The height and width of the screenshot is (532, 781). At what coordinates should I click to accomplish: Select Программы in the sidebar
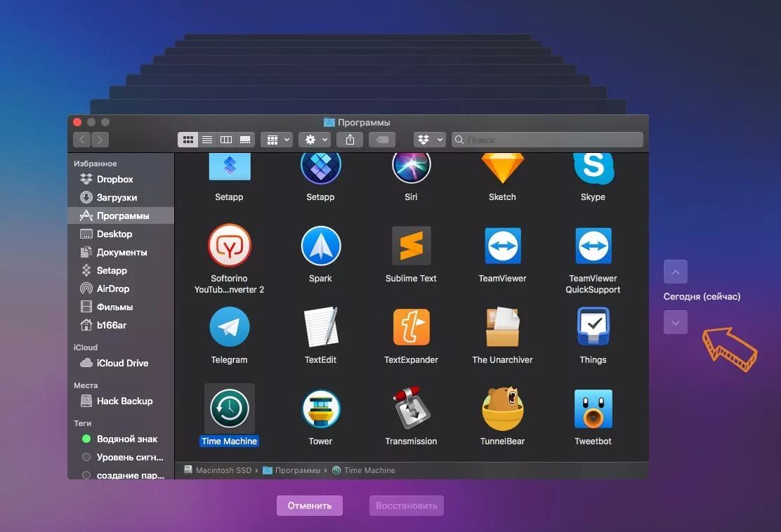pos(121,215)
